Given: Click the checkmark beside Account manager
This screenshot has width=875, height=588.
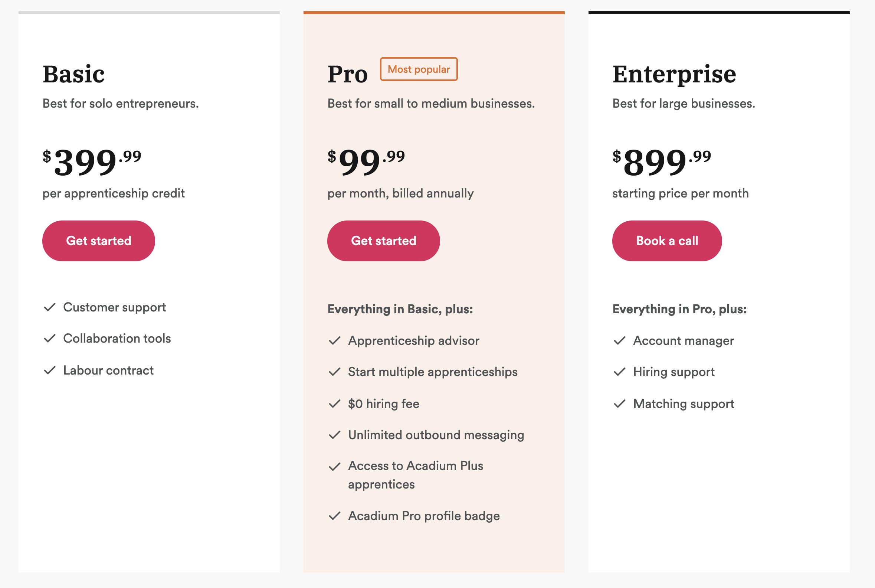Looking at the screenshot, I should coord(620,341).
